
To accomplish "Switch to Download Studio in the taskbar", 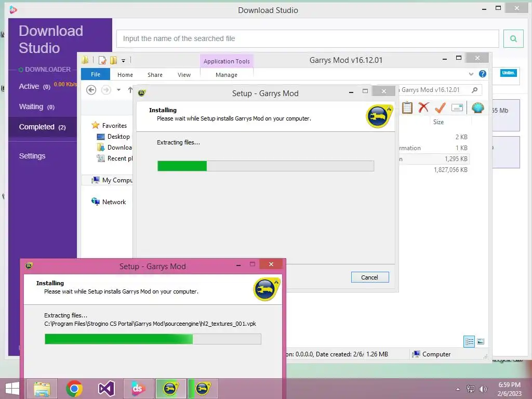I will 138,389.
